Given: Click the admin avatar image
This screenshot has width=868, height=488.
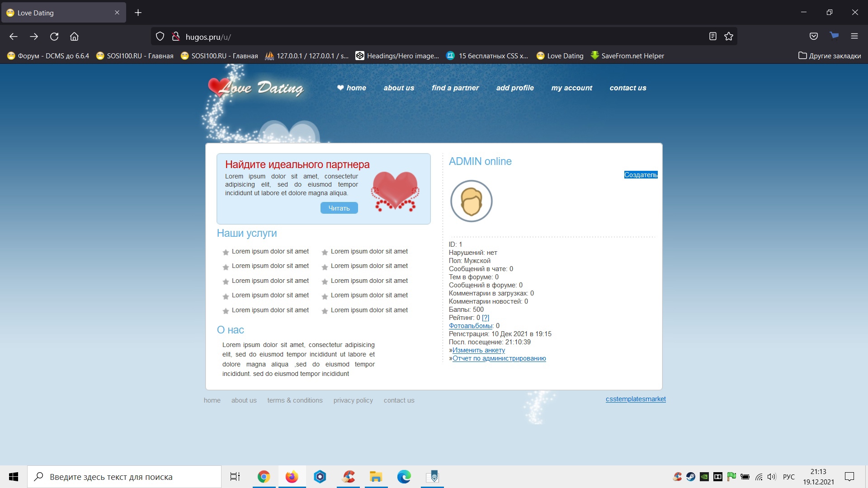Looking at the screenshot, I should coord(471,201).
